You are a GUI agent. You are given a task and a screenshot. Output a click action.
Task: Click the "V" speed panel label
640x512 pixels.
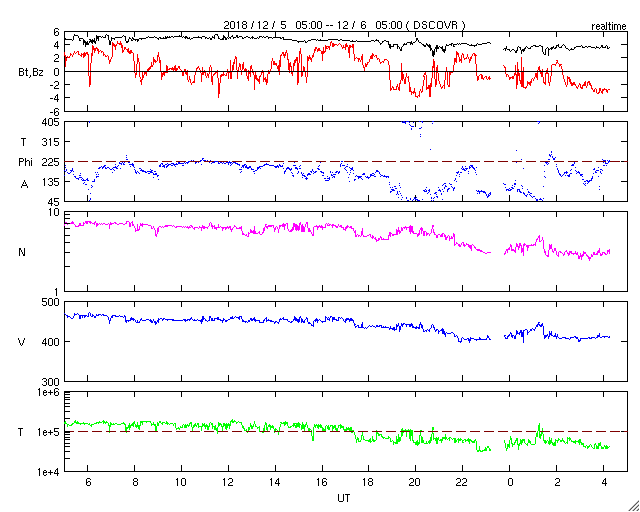(22, 342)
